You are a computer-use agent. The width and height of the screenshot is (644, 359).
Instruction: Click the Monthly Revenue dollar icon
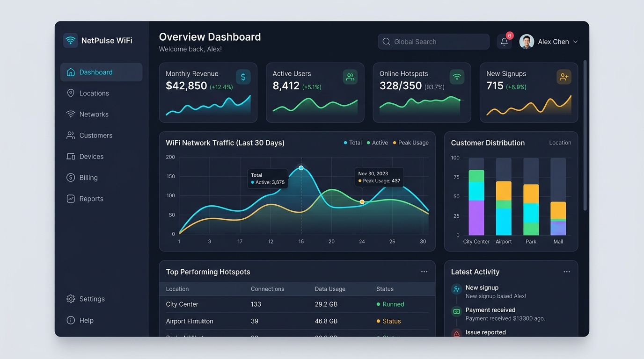coord(243,77)
